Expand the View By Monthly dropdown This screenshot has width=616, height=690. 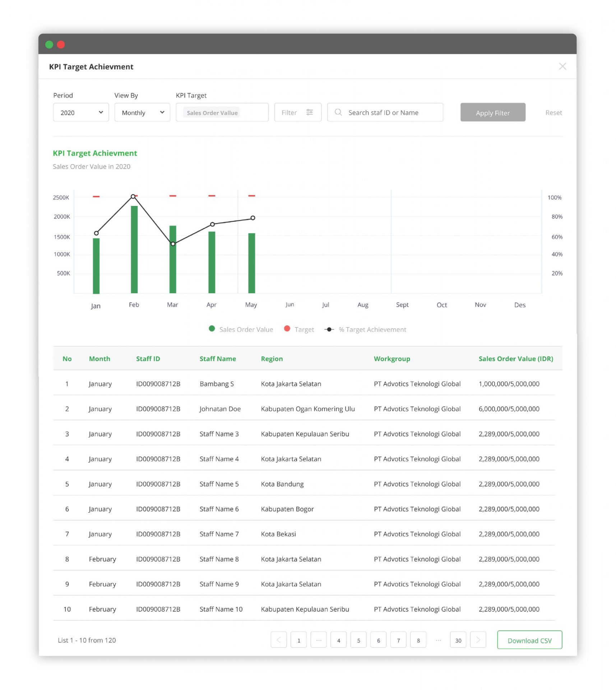point(142,112)
